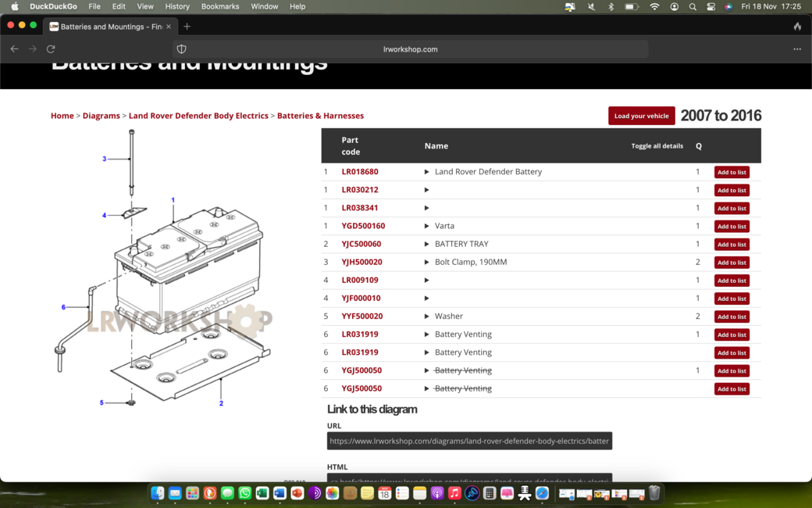The image size is (812, 508).
Task: Open the Window menu
Action: [x=264, y=7]
